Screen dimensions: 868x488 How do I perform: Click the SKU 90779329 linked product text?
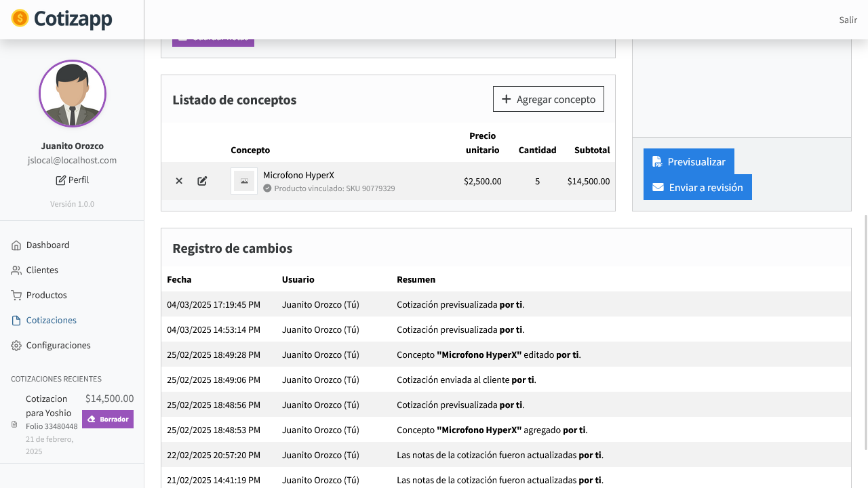tap(334, 188)
